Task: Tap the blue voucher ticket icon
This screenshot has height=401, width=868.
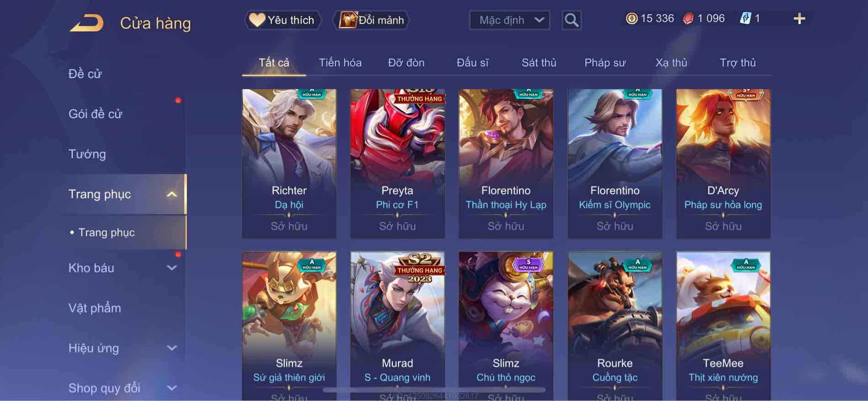Action: click(745, 19)
